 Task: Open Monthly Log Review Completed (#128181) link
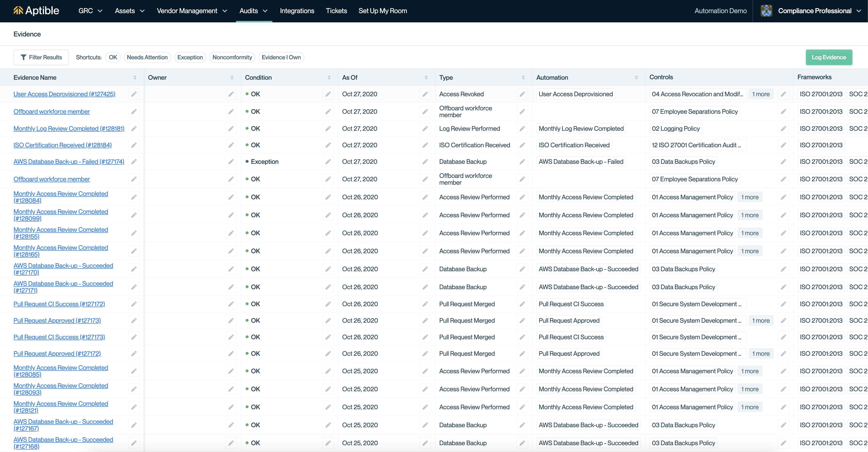69,129
